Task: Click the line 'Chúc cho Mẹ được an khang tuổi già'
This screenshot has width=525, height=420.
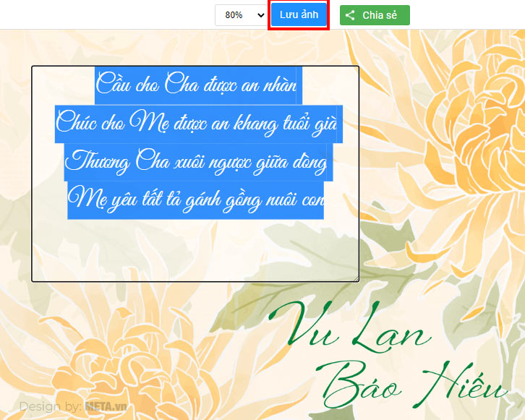Action: pos(197,123)
